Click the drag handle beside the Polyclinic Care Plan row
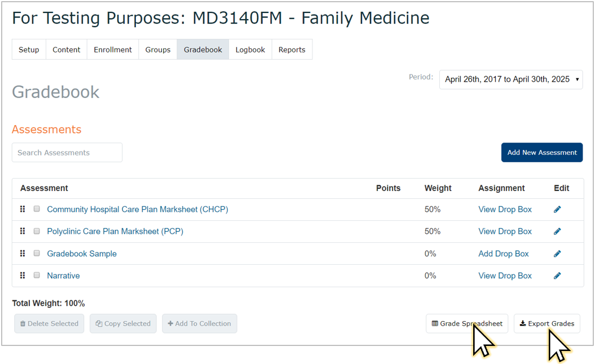Viewport: 595px width, 364px height. pos(23,231)
